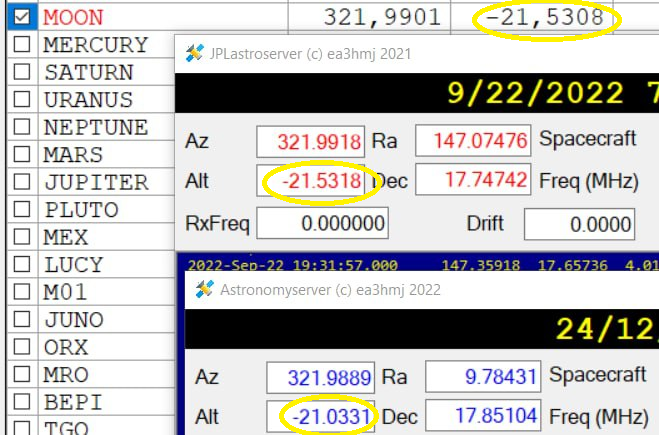659x435 pixels.
Task: Check the LUCY checkbox
Action: [22, 264]
